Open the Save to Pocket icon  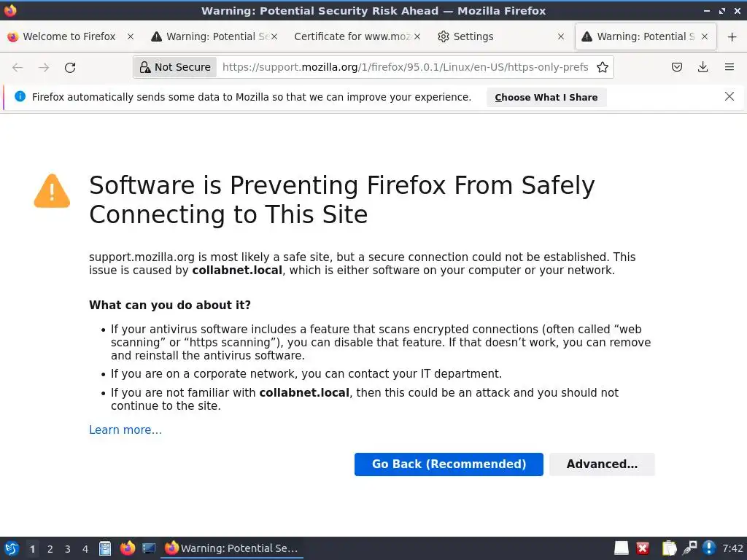(677, 67)
